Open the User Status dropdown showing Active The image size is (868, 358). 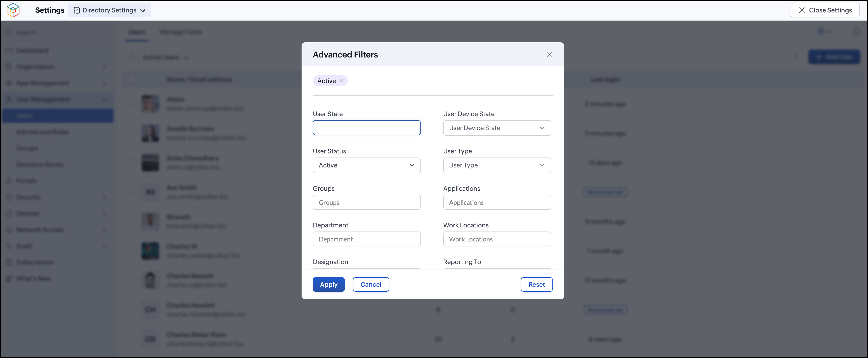367,165
